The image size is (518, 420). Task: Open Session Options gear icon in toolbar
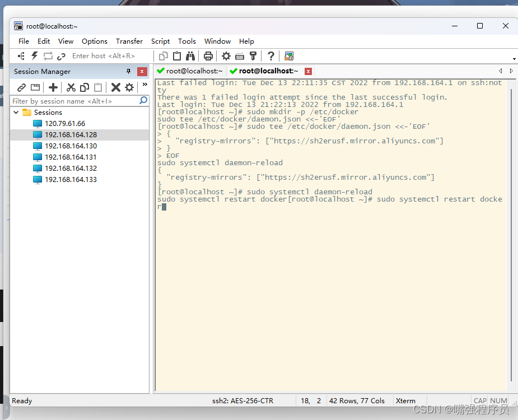[226, 56]
